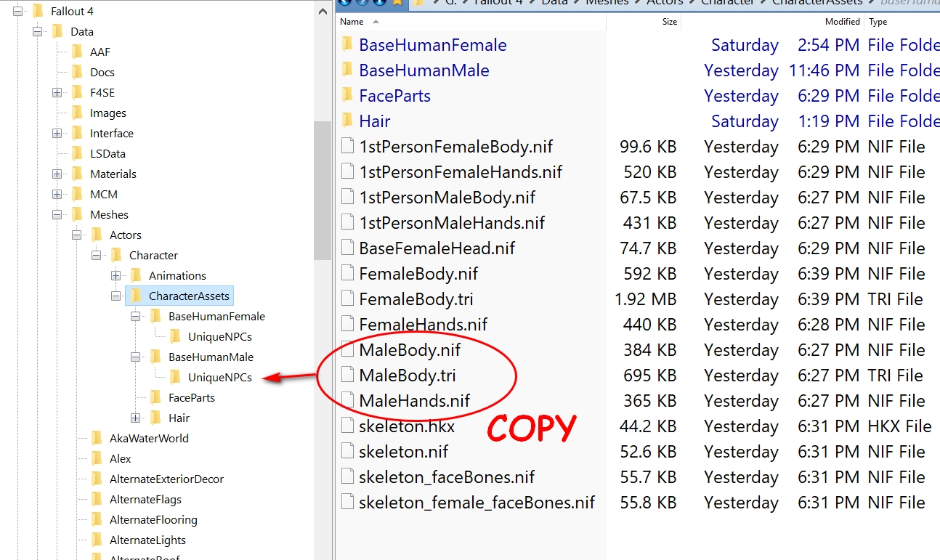
Task: Collapse the BaseHumanFemale tree node
Action: [x=135, y=316]
